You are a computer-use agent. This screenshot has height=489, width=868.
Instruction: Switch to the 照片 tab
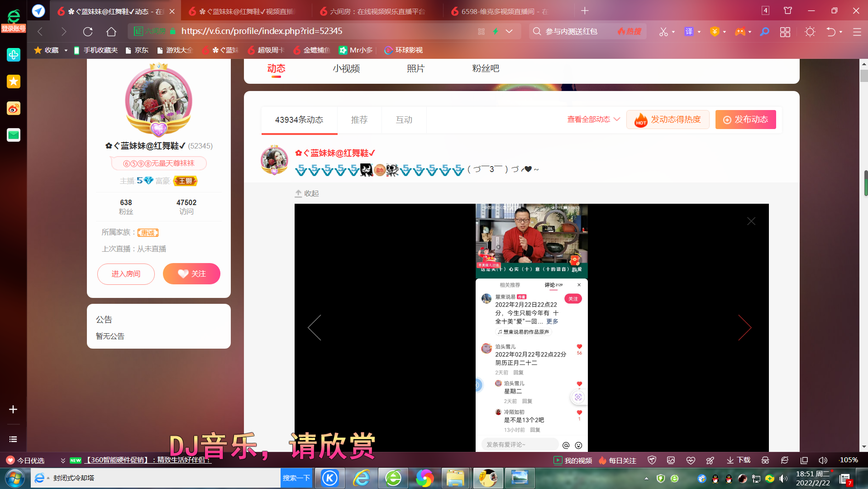pos(416,69)
